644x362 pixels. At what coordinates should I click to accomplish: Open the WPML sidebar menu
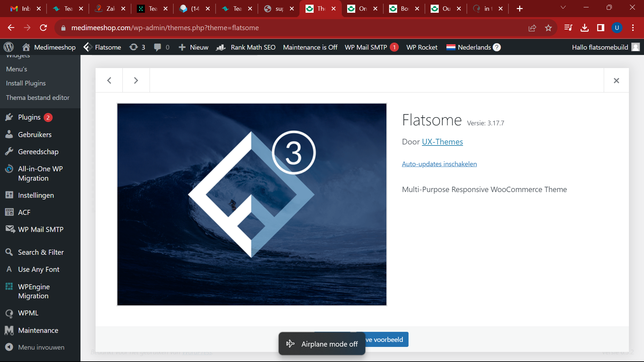pos(28,313)
